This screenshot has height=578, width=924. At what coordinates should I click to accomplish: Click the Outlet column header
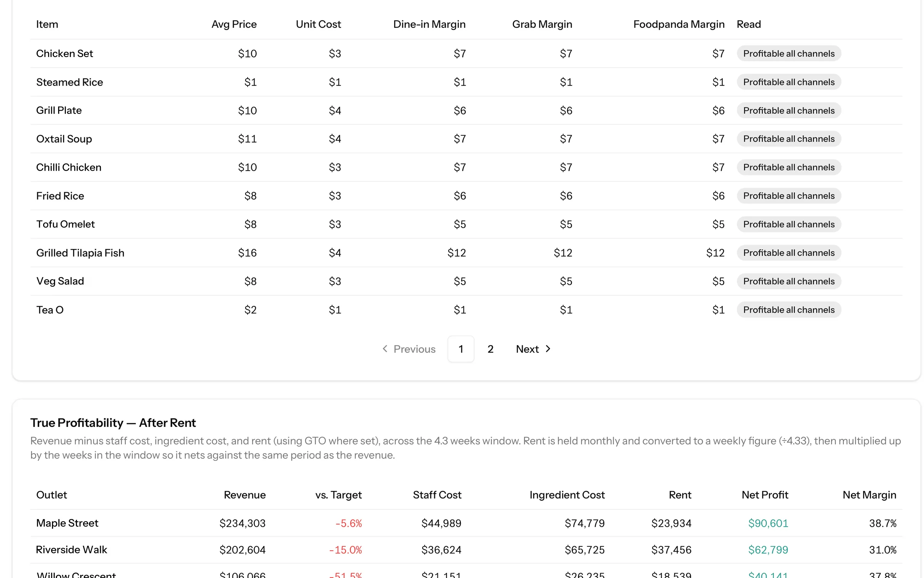tap(52, 495)
